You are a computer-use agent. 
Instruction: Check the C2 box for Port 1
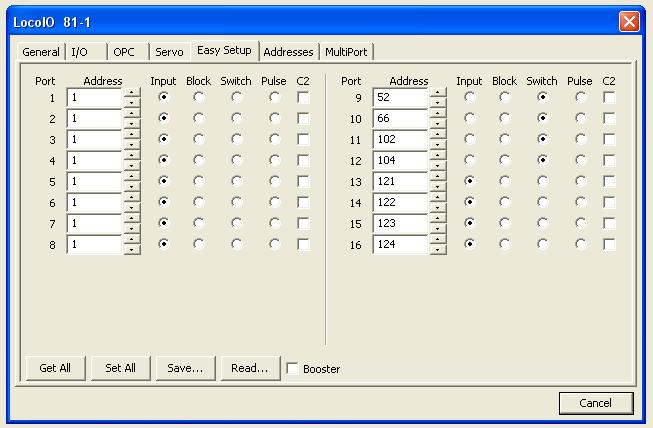pos(303,97)
